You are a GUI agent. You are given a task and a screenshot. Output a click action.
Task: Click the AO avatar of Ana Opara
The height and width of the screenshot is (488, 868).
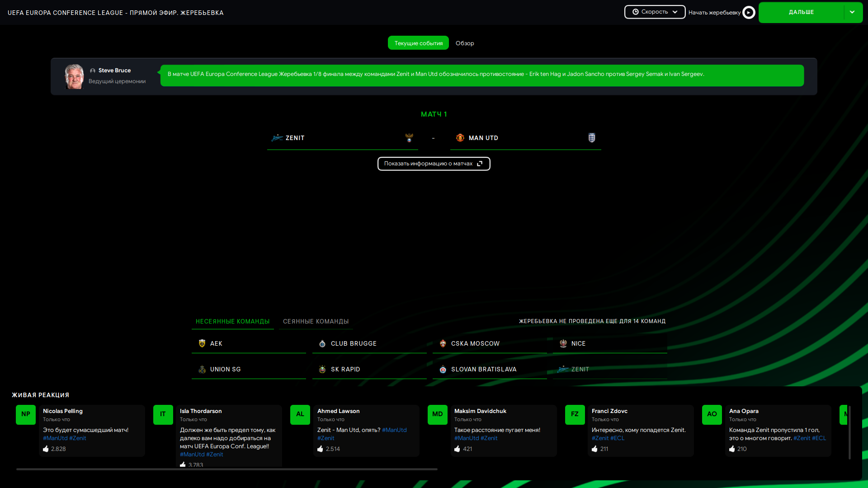coord(712,414)
